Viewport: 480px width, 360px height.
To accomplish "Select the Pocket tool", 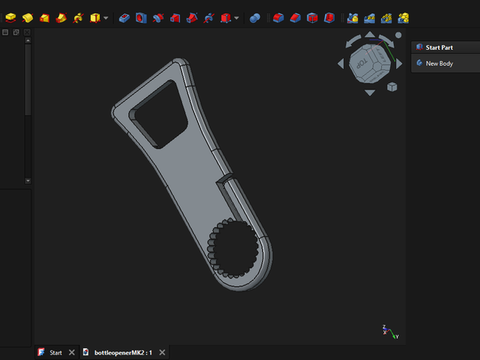I will (124, 18).
